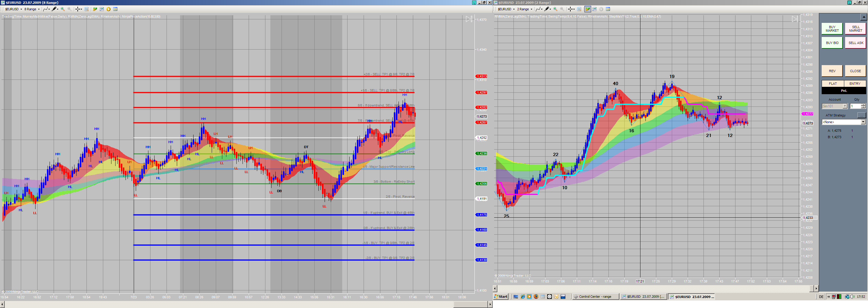Open Properties table icon in the 2 Range chart
The height and width of the screenshot is (308, 868).
pos(608,9)
